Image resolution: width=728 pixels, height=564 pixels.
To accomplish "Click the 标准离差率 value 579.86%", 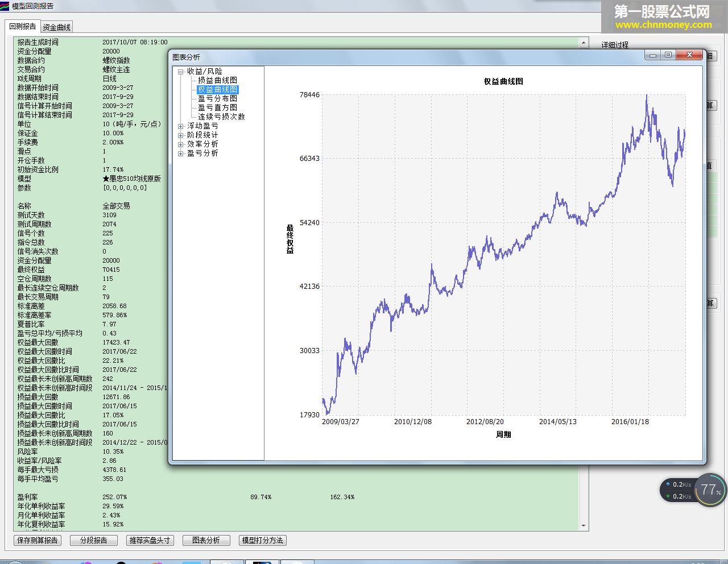I will point(114,315).
